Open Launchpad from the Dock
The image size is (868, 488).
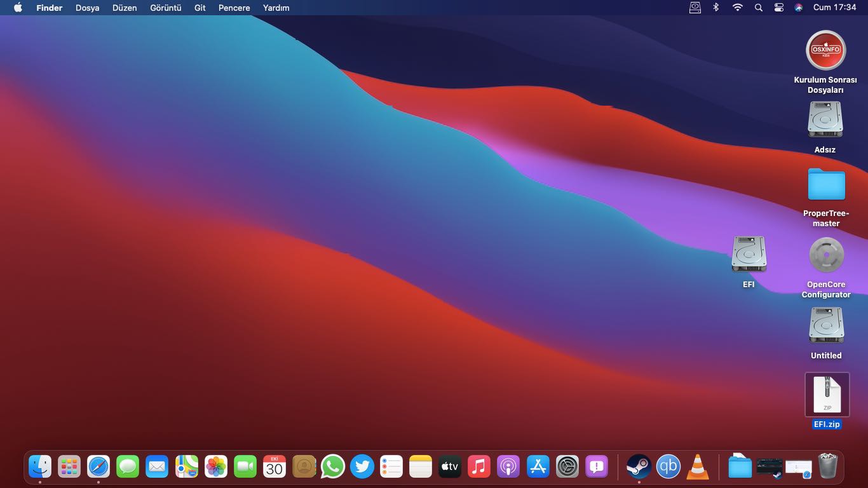[69, 466]
